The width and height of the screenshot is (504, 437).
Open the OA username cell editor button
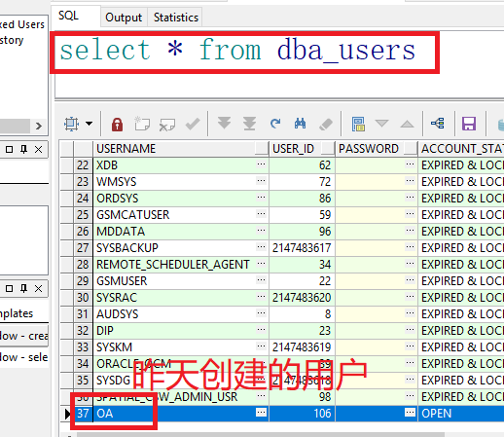[261, 413]
